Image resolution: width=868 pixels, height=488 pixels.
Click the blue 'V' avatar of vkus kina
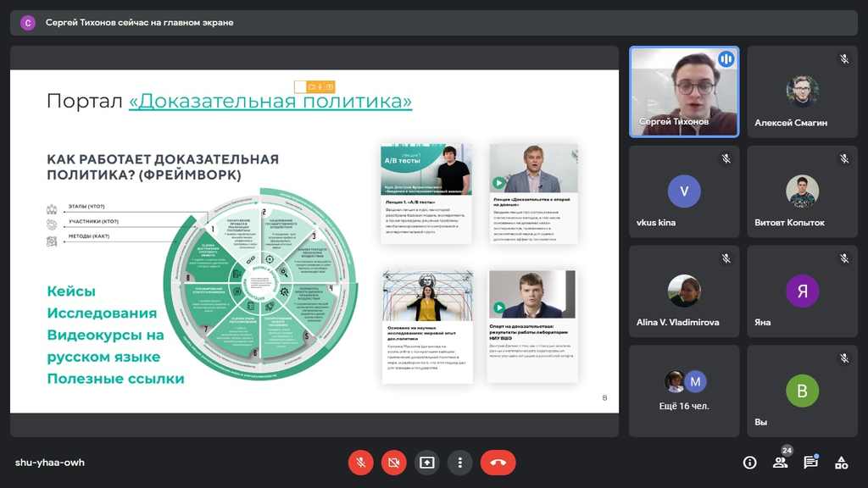click(684, 191)
